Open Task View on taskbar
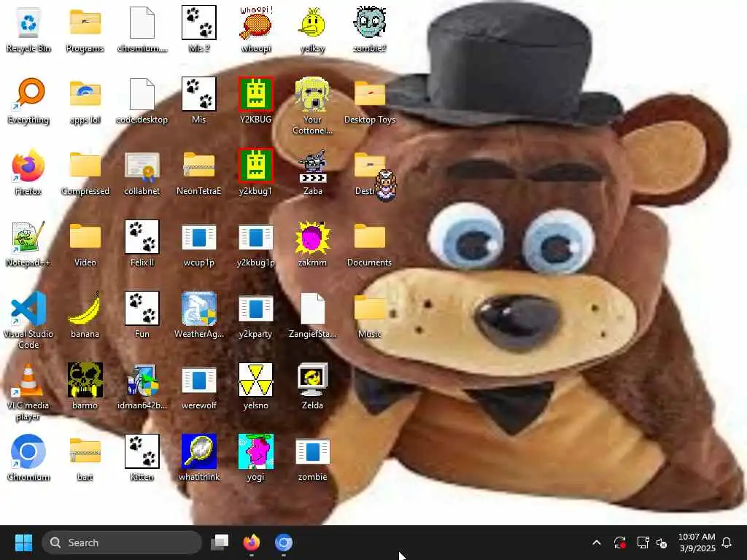This screenshot has height=560, width=747. [220, 542]
